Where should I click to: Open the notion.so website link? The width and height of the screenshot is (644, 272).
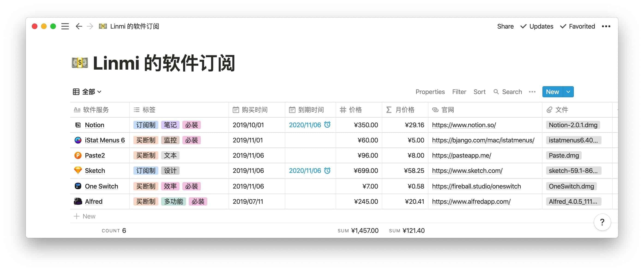click(x=464, y=125)
